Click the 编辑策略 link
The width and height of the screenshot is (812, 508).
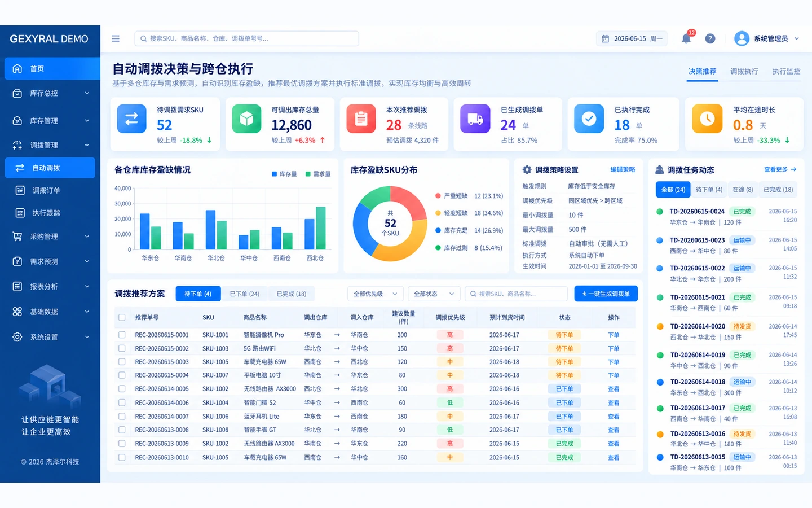(x=623, y=169)
